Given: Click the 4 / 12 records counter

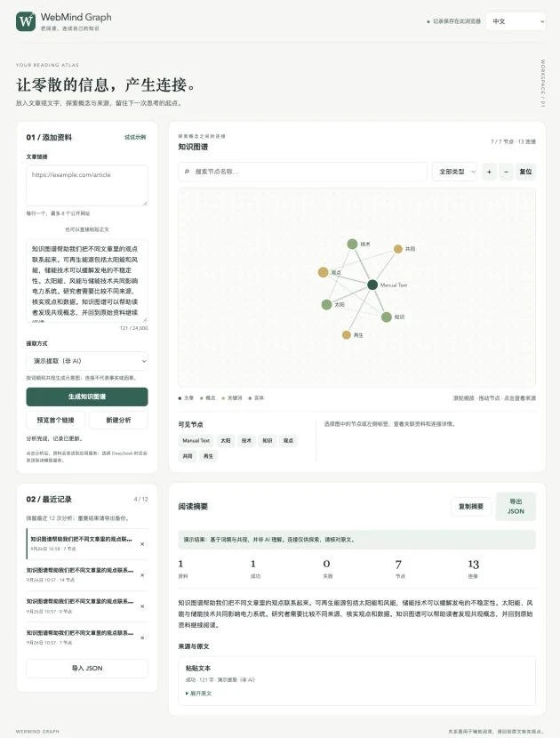Looking at the screenshot, I should (x=141, y=499).
